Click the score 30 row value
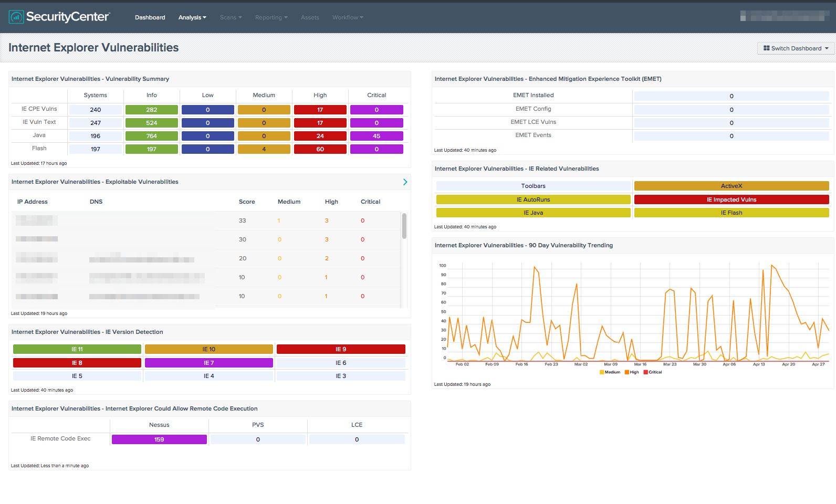Viewport: 836px width, 504px height. (x=242, y=239)
